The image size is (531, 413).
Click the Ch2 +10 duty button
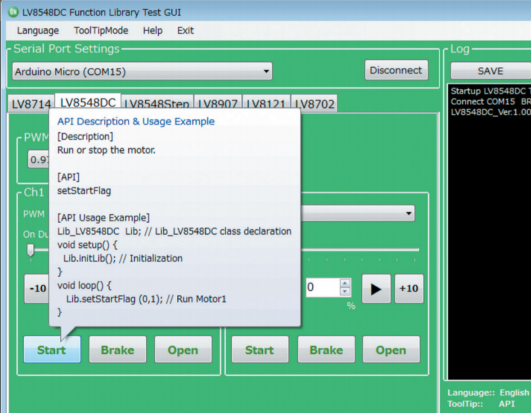(x=409, y=289)
